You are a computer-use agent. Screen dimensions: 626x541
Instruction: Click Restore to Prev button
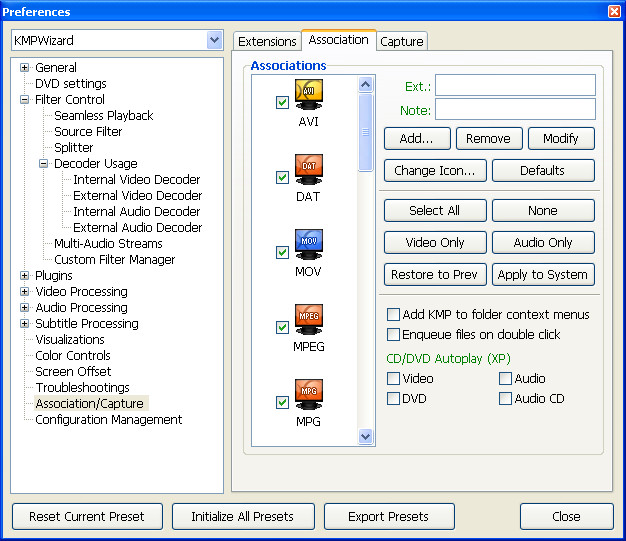coord(435,274)
